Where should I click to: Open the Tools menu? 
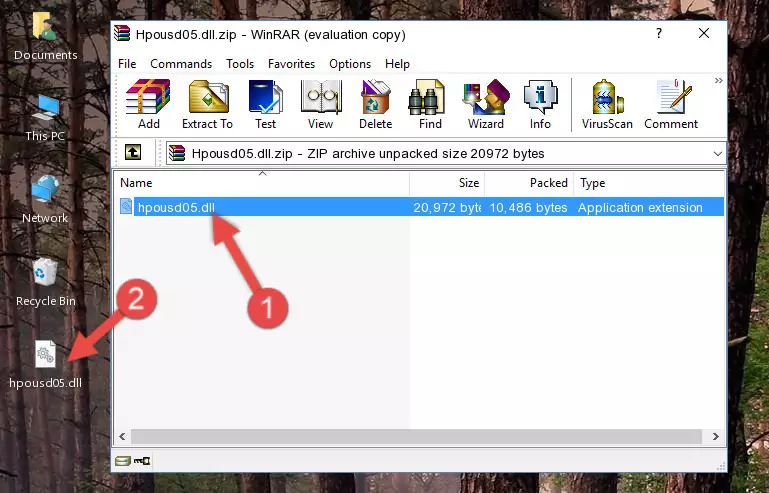(240, 64)
